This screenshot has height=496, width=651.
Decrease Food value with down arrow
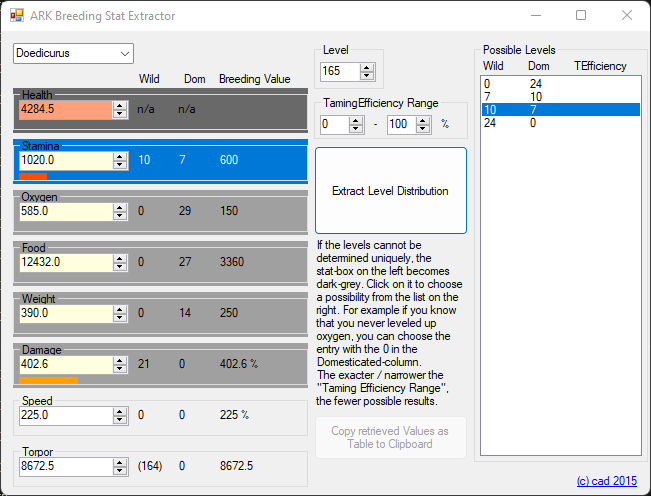[120, 267]
